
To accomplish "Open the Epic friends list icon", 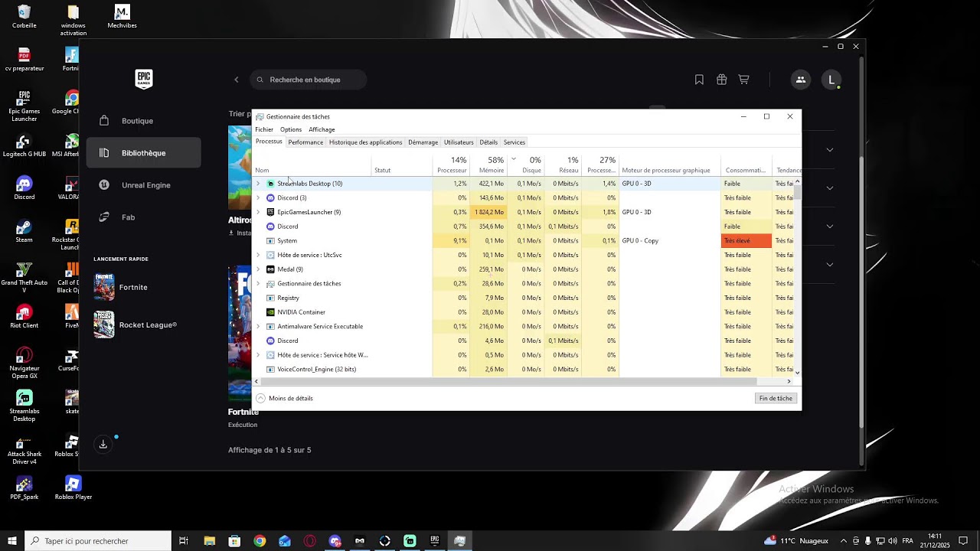I will pyautogui.click(x=801, y=80).
